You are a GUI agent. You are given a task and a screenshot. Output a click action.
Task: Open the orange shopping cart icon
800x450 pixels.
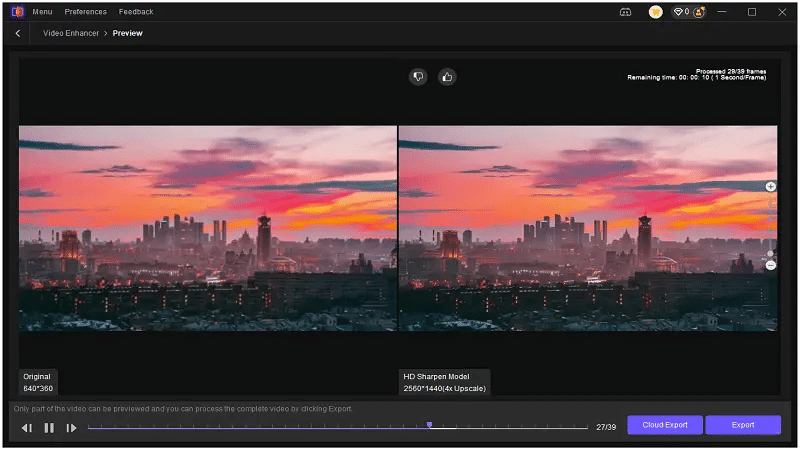coord(655,12)
